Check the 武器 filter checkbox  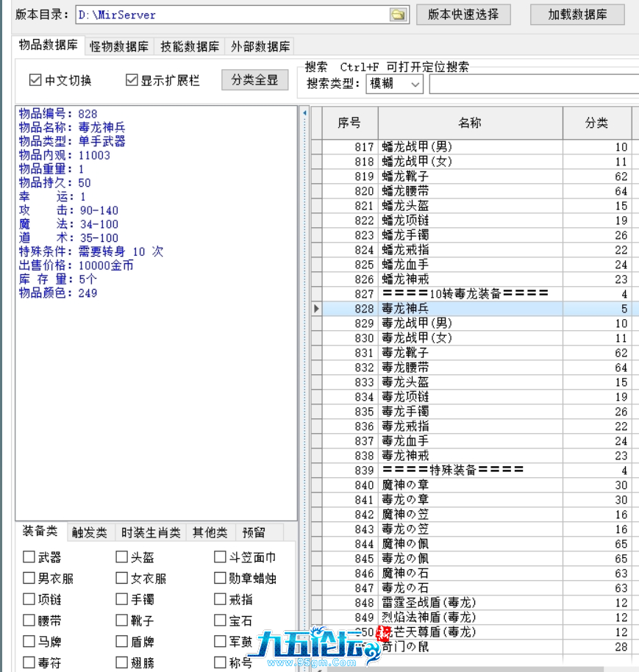pyautogui.click(x=29, y=557)
